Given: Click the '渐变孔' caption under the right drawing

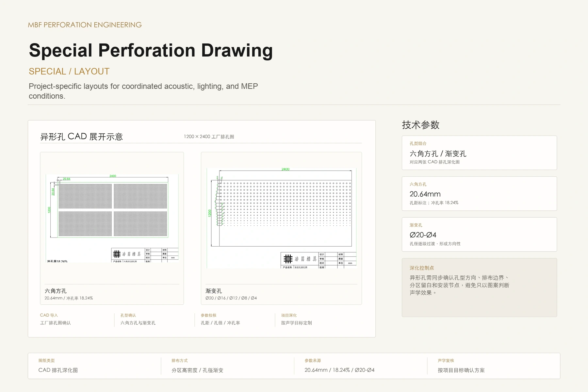Looking at the screenshot, I should [214, 291].
